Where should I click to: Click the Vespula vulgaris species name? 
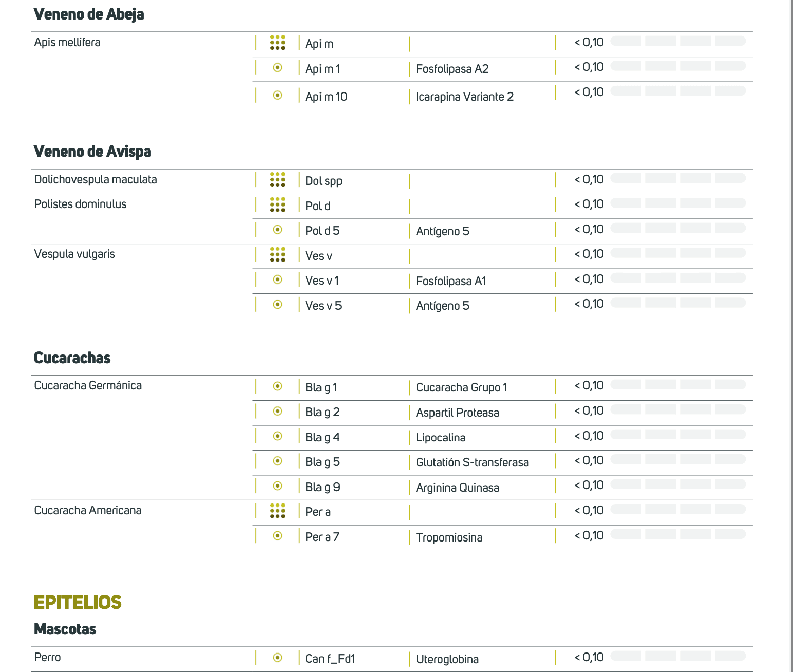click(x=74, y=254)
